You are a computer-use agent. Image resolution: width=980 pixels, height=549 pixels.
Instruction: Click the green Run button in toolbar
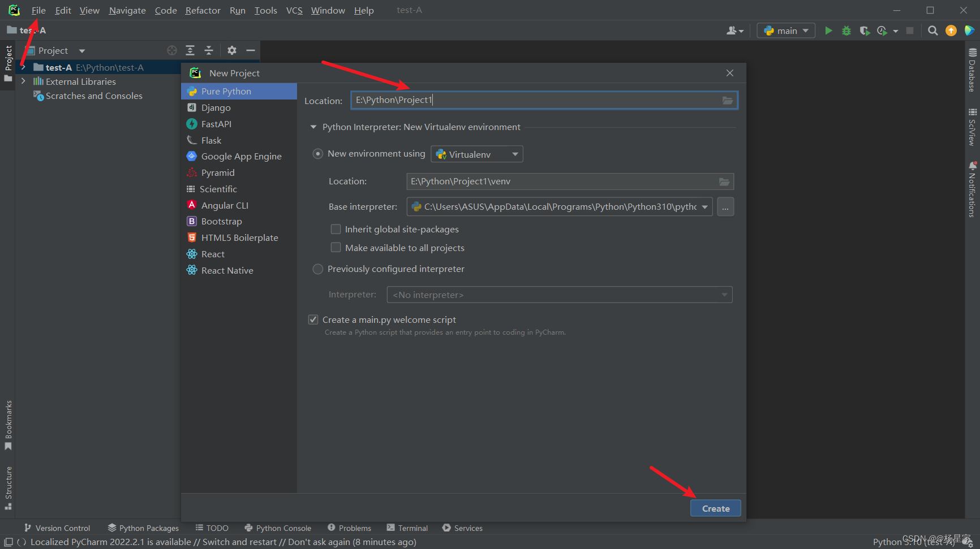[828, 31]
